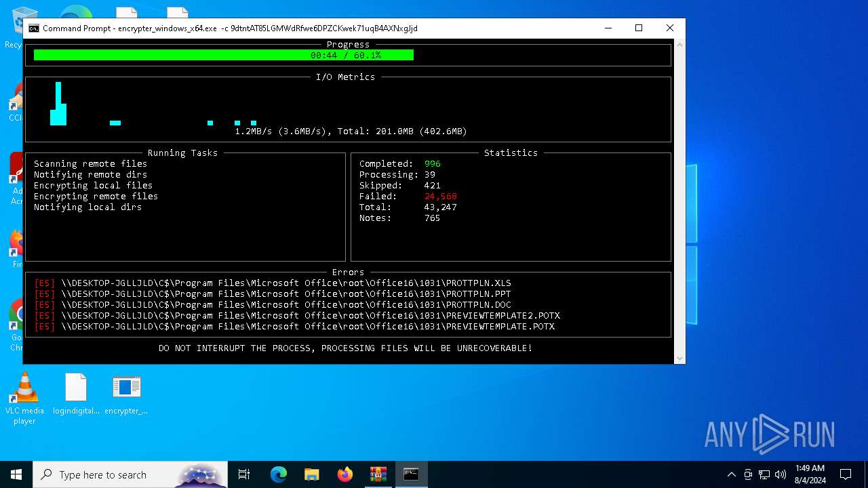Launch Microsoft Edge from the taskbar
This screenshot has height=488, width=868.
(279, 474)
